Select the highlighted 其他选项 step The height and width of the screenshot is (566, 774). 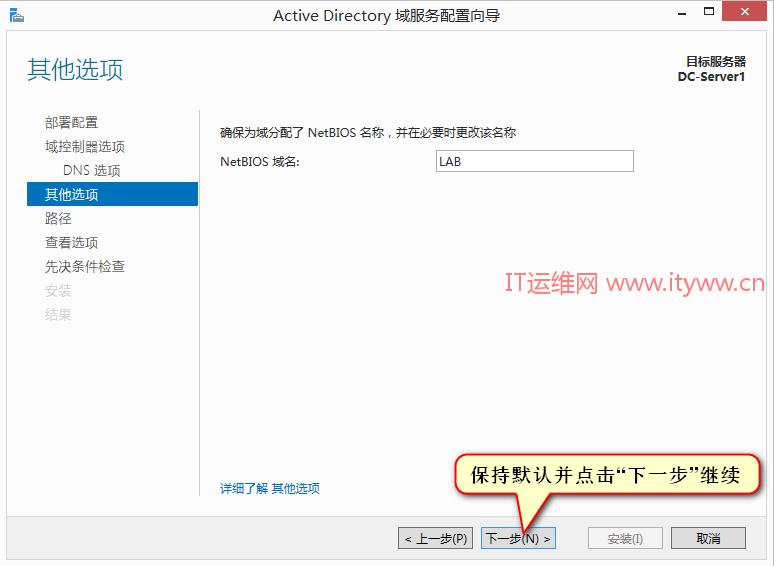[x=113, y=194]
